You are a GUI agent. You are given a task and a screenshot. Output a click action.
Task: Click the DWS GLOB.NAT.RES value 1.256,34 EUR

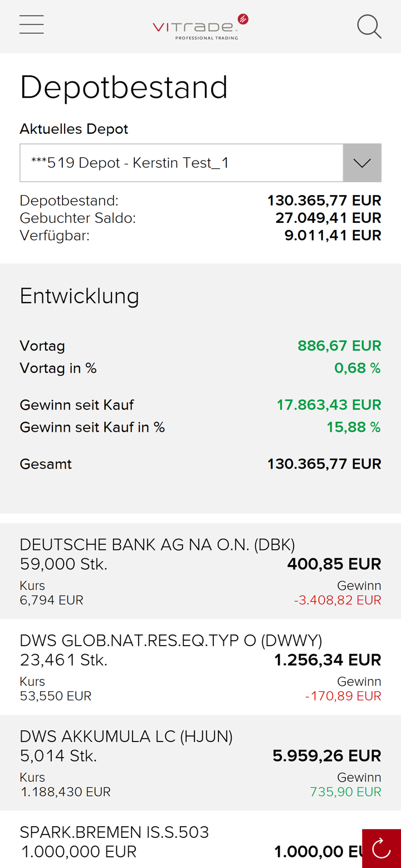pos(327,660)
